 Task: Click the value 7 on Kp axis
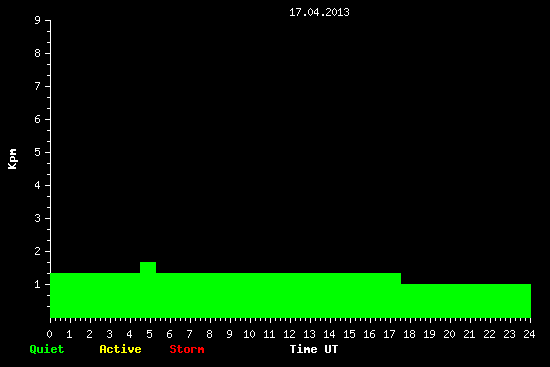click(x=38, y=86)
